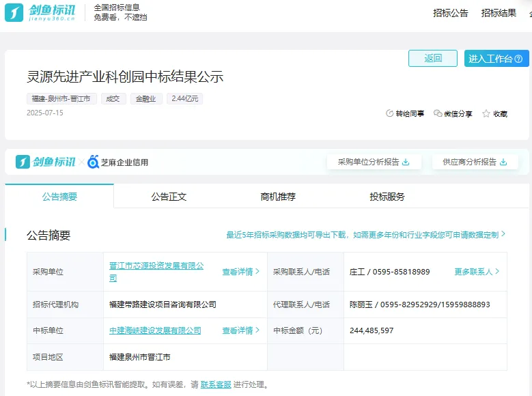Expand 更多联系人 list
This screenshot has width=532, height=396.
click(477, 272)
